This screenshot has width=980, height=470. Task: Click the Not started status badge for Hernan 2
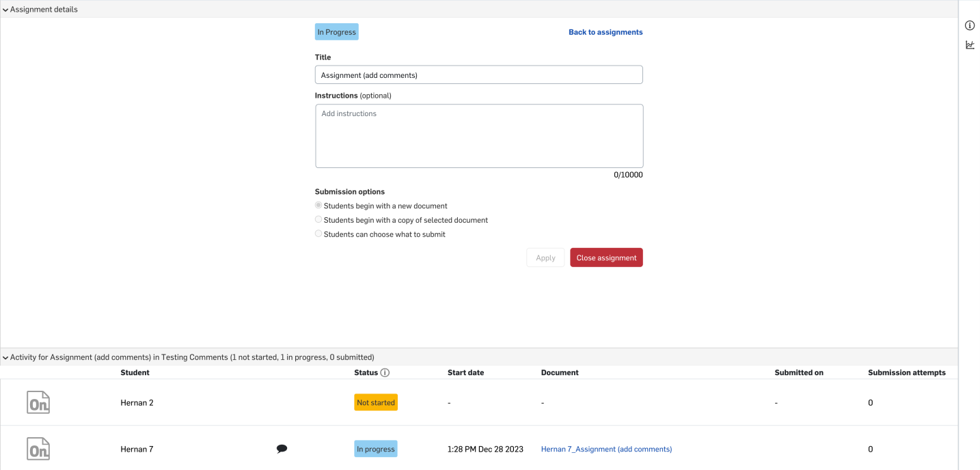pyautogui.click(x=376, y=402)
